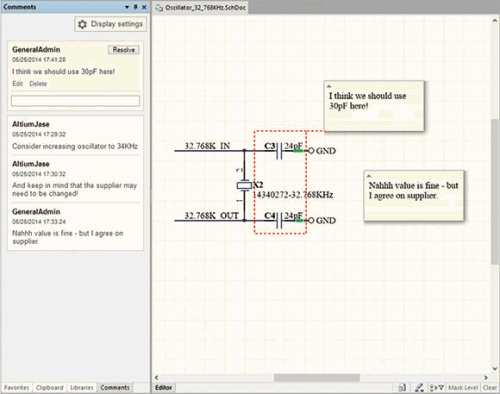The height and width of the screenshot is (394, 500).
Task: Collapse the '30pF here' comment note
Action: 329,86
